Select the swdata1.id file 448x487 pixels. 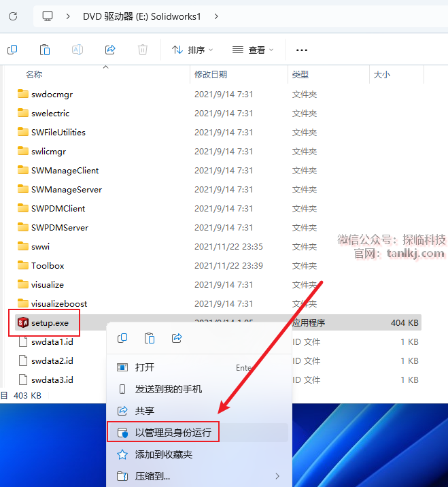(46, 341)
